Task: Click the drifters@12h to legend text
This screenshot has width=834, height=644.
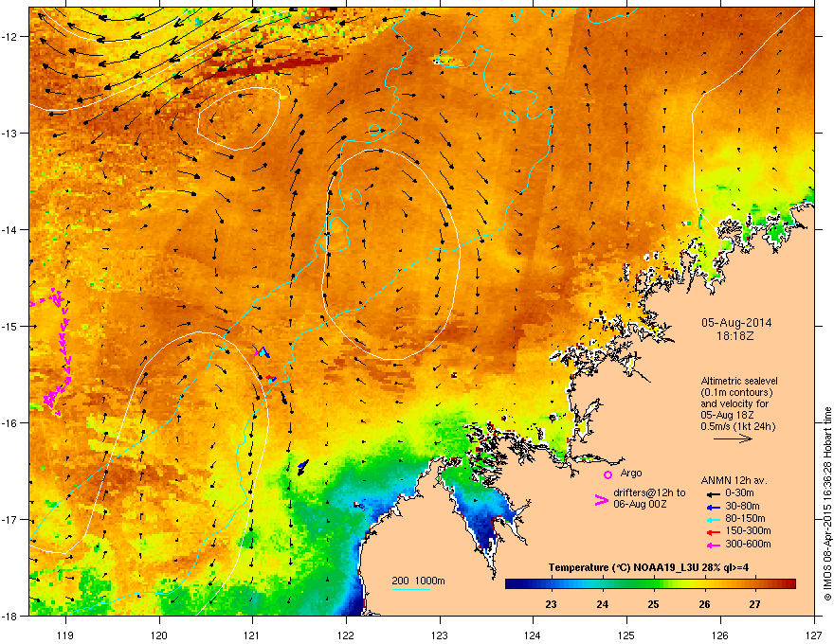Action: pos(649,493)
